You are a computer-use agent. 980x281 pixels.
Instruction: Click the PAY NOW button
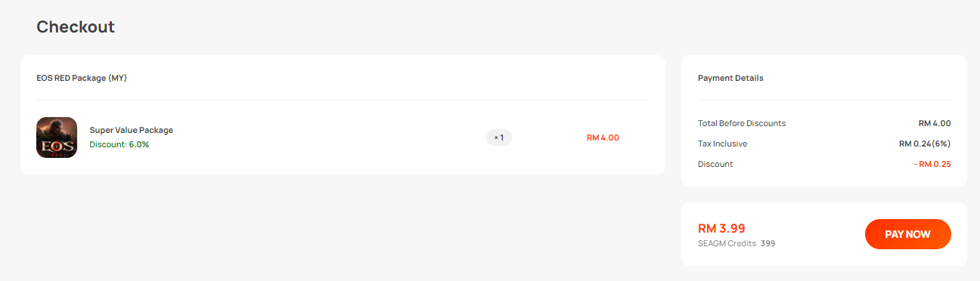pyautogui.click(x=907, y=234)
